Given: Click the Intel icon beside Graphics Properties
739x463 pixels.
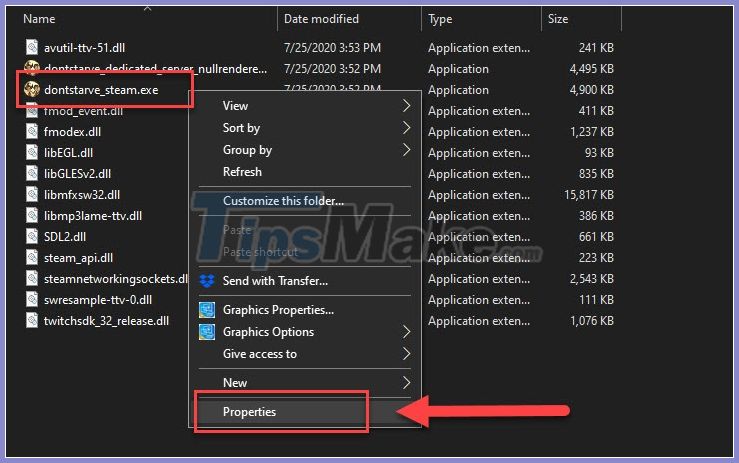Looking at the screenshot, I should point(207,310).
